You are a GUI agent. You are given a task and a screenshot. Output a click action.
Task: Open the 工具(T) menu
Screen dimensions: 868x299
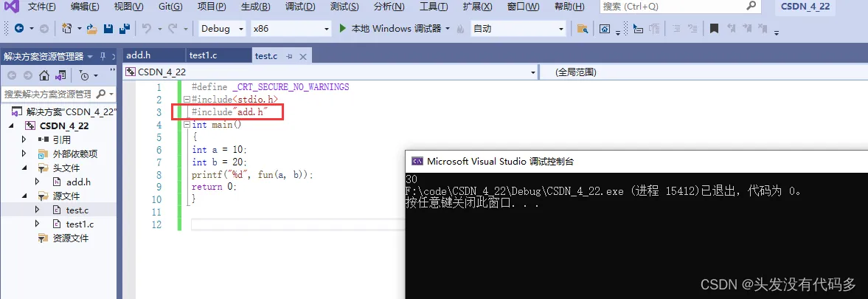[x=434, y=7]
